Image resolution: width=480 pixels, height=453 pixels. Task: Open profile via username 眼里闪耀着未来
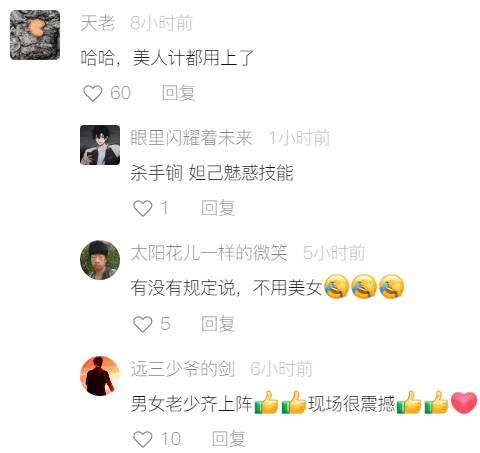pyautogui.click(x=191, y=138)
